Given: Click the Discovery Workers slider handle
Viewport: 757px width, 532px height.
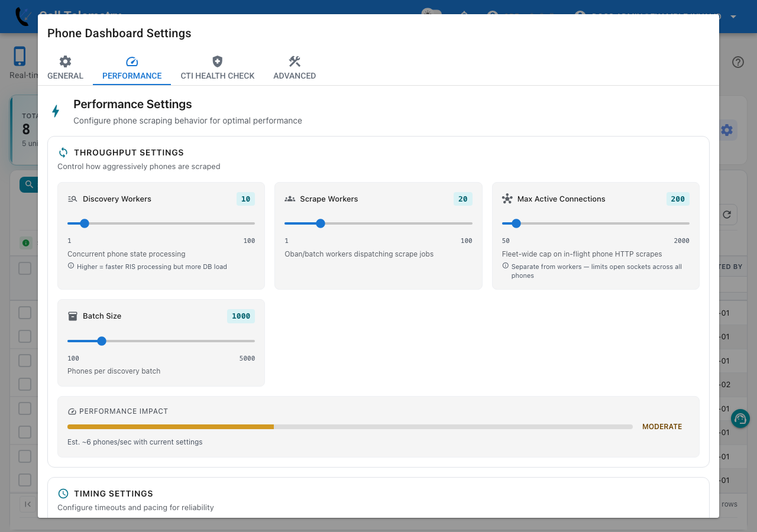Looking at the screenshot, I should coord(85,223).
